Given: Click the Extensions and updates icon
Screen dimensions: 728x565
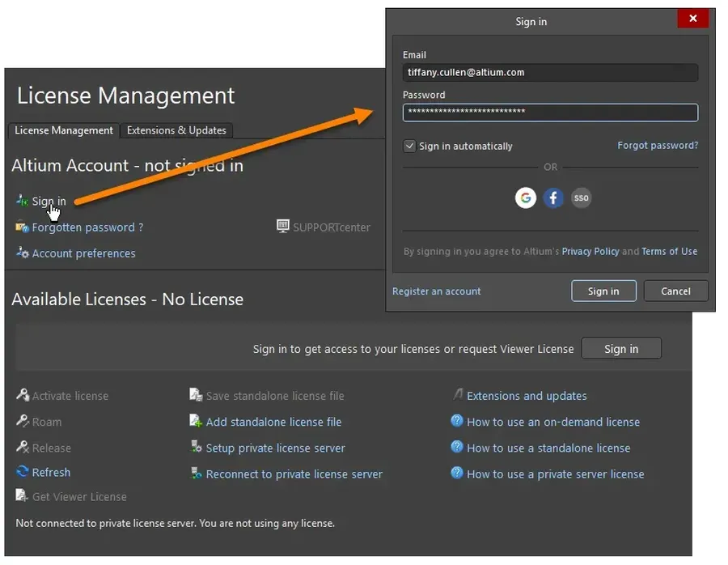Looking at the screenshot, I should click(x=457, y=395).
